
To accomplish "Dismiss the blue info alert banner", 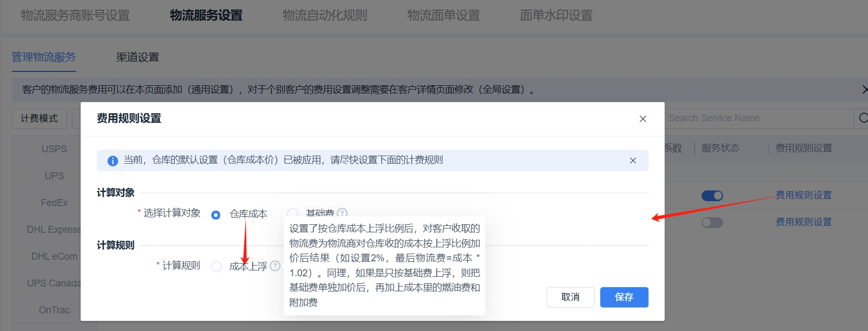I will pos(633,160).
